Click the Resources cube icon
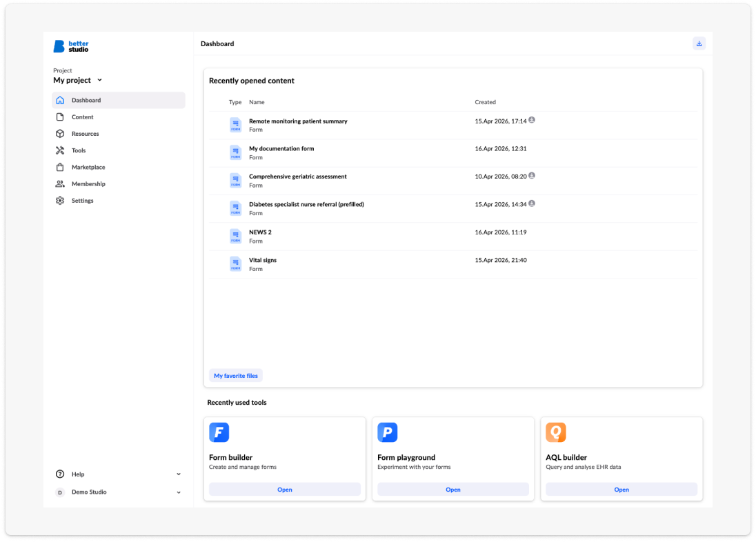 [60, 134]
